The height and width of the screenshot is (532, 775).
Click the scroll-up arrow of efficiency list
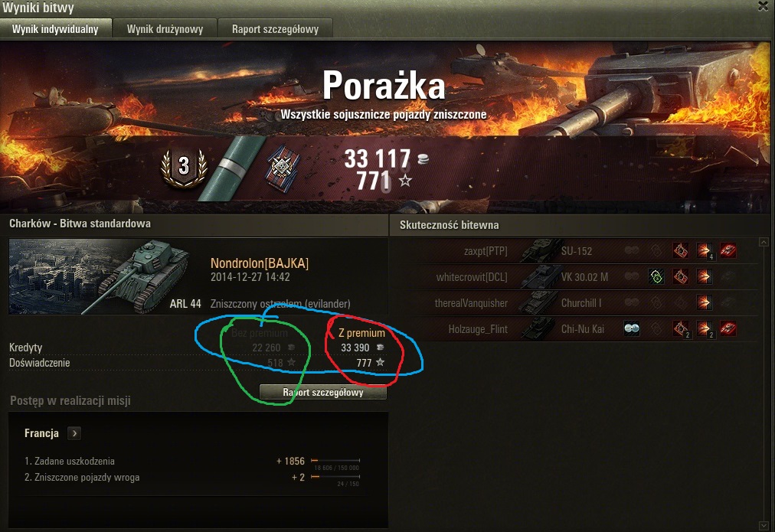(764, 242)
